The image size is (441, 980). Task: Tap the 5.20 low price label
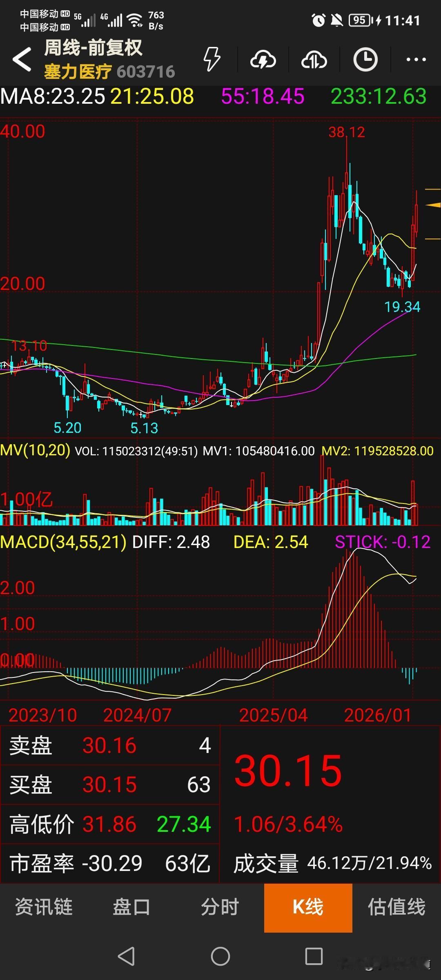[x=67, y=428]
